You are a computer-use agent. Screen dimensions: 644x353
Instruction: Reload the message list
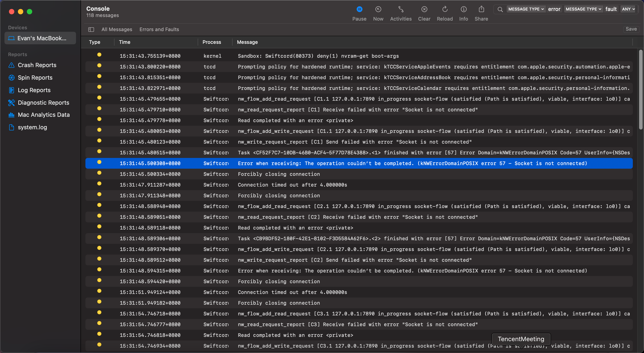click(445, 13)
